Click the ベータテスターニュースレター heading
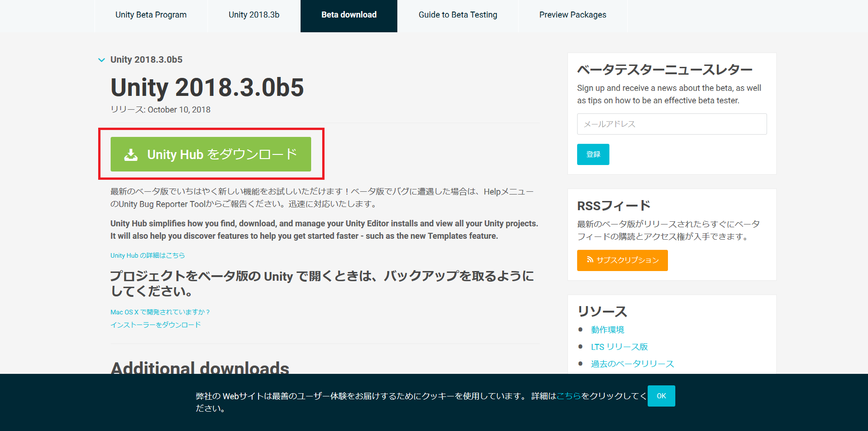Viewport: 868px width, 431px height. tap(665, 70)
